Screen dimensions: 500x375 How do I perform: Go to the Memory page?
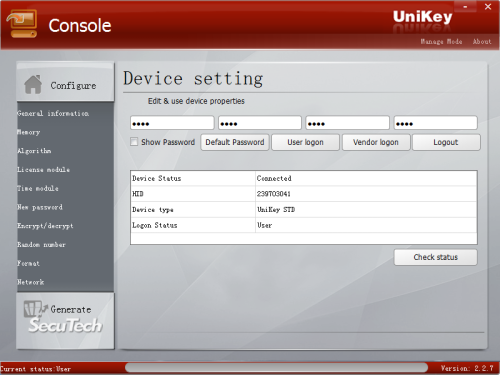pyautogui.click(x=29, y=132)
